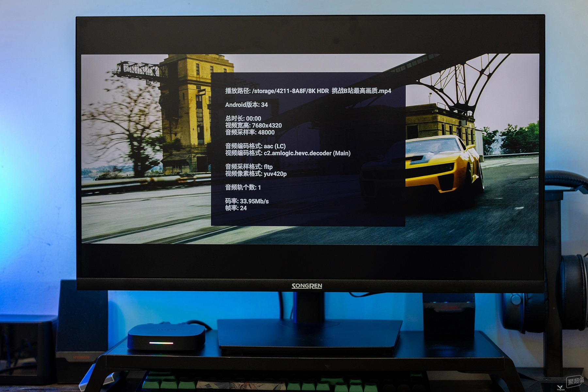Click the playback path line ending in .mp4
588x392 pixels.
pyautogui.click(x=308, y=91)
